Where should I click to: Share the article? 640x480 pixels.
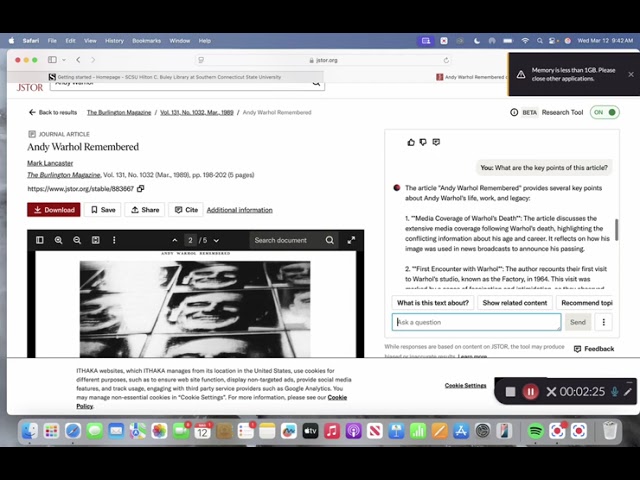pos(144,210)
